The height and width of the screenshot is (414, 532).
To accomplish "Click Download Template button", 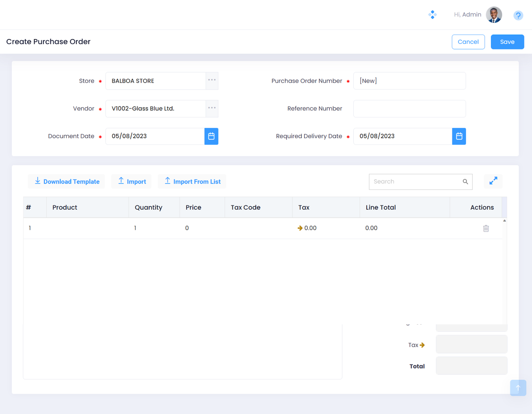I will point(66,182).
